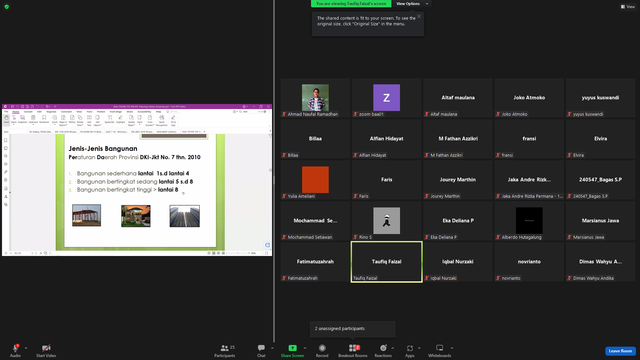
Task: Click Rotate Pages in Foxit ribbon
Action: (x=131, y=120)
